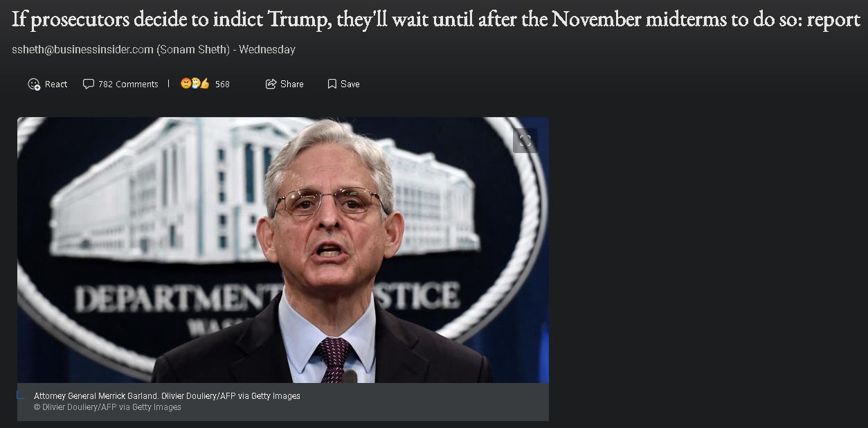Image resolution: width=868 pixels, height=428 pixels.
Task: Click the article headline about indicting Trump
Action: pos(435,19)
